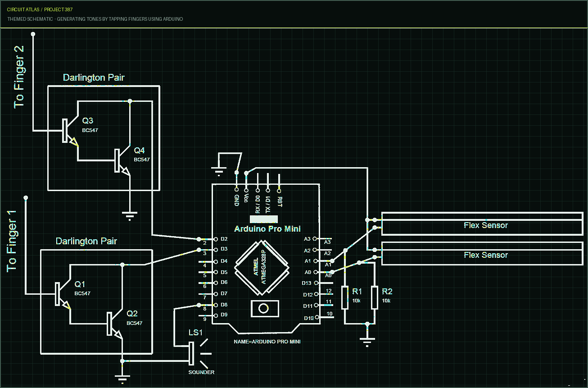
Task: Click the 'Arduino Pro Mini' title
Action: tap(267, 229)
